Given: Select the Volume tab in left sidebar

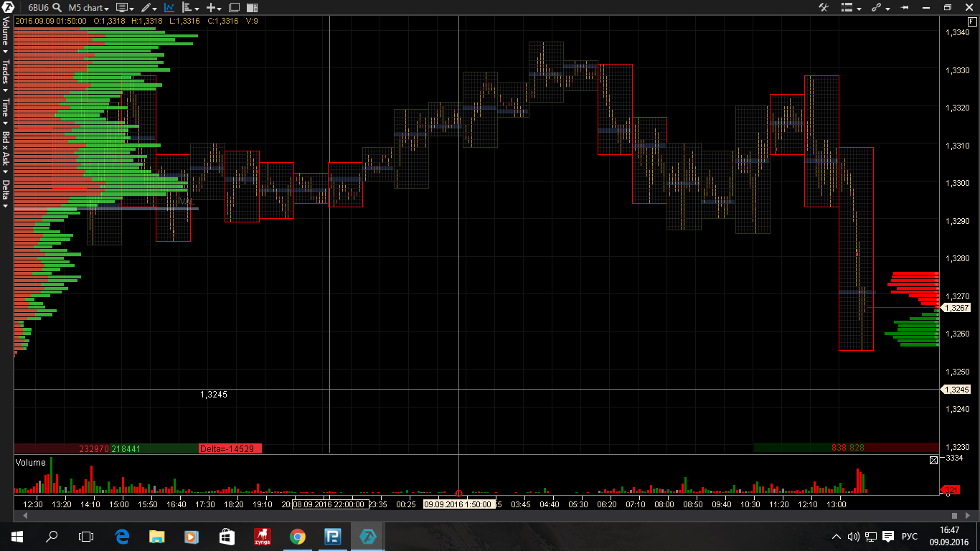Looking at the screenshot, I should [6, 32].
